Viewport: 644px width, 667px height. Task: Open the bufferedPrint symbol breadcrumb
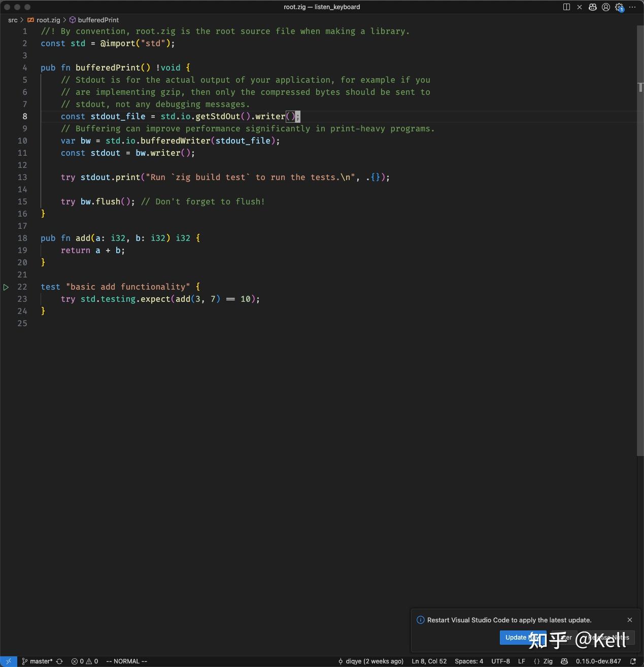pos(94,20)
